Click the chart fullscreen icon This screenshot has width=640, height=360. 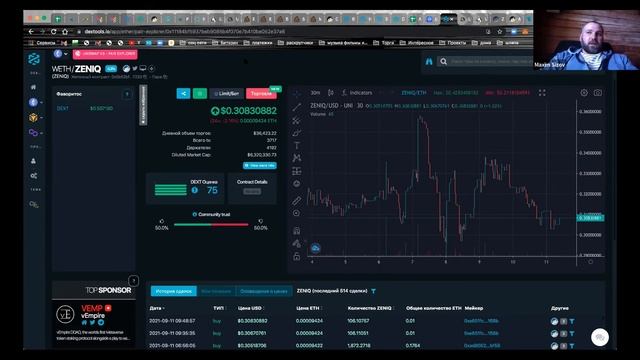(542, 93)
